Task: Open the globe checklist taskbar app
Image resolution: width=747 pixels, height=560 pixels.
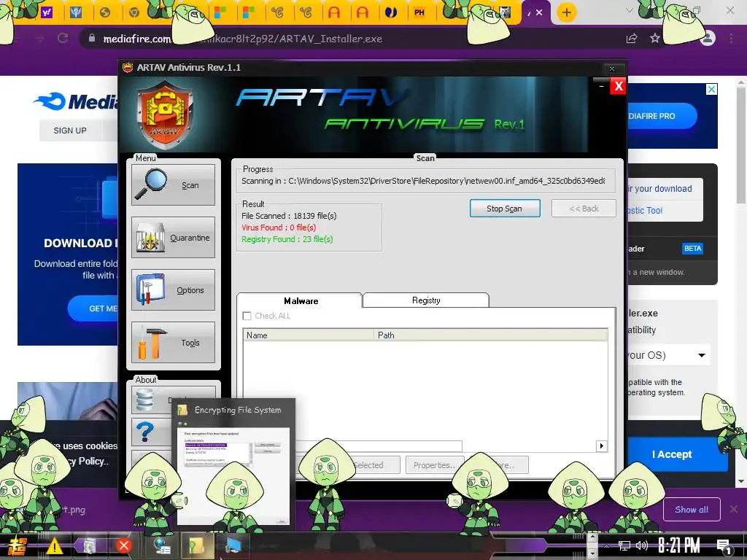Action: tap(162, 545)
